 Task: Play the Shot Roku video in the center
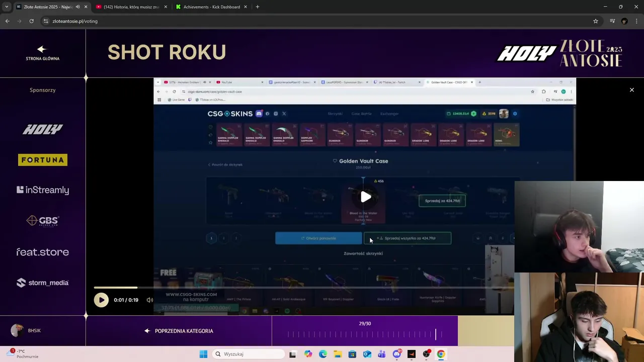click(366, 197)
